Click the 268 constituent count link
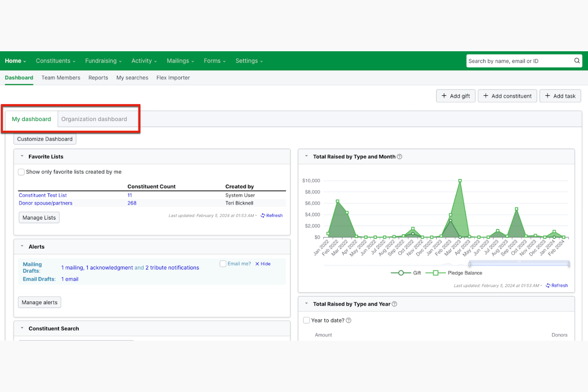 [x=132, y=203]
